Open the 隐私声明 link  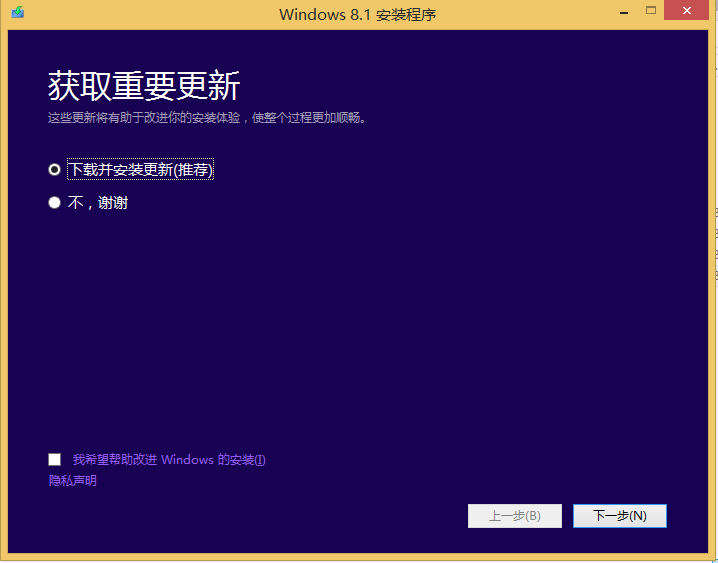click(x=73, y=481)
